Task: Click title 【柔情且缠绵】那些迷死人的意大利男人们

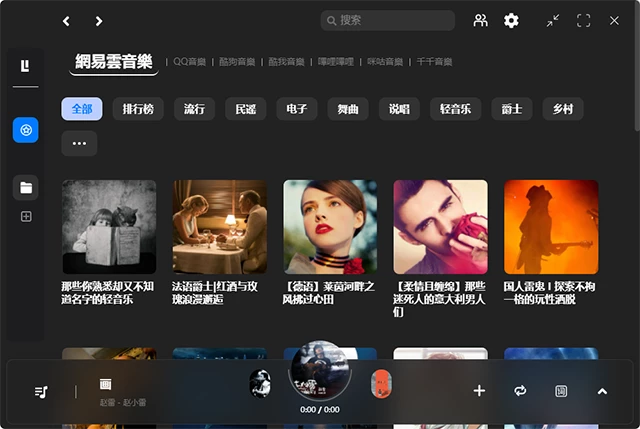Action: click(x=439, y=299)
